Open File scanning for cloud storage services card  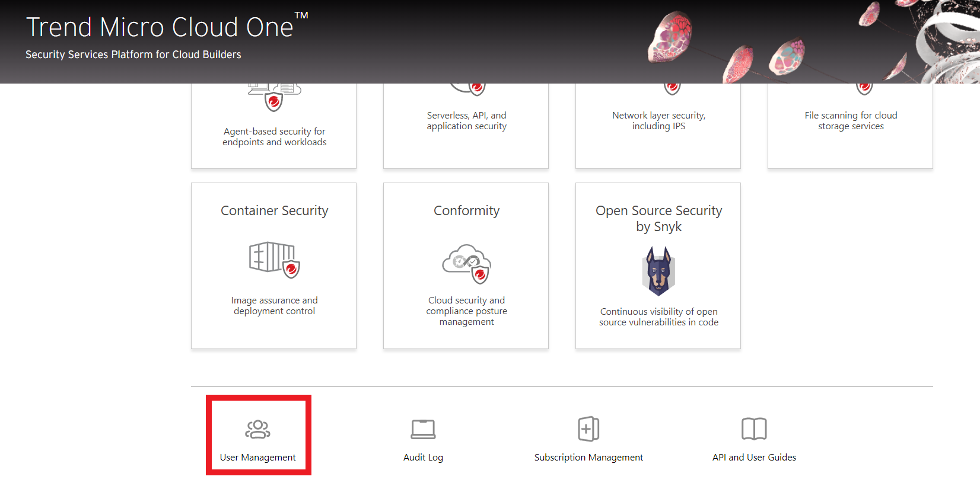[x=850, y=126]
